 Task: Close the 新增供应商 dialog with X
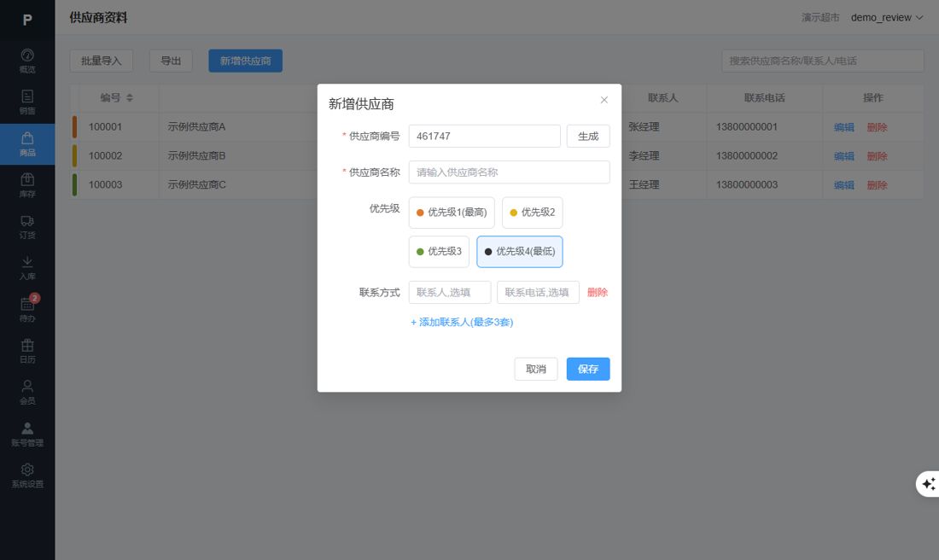(604, 100)
